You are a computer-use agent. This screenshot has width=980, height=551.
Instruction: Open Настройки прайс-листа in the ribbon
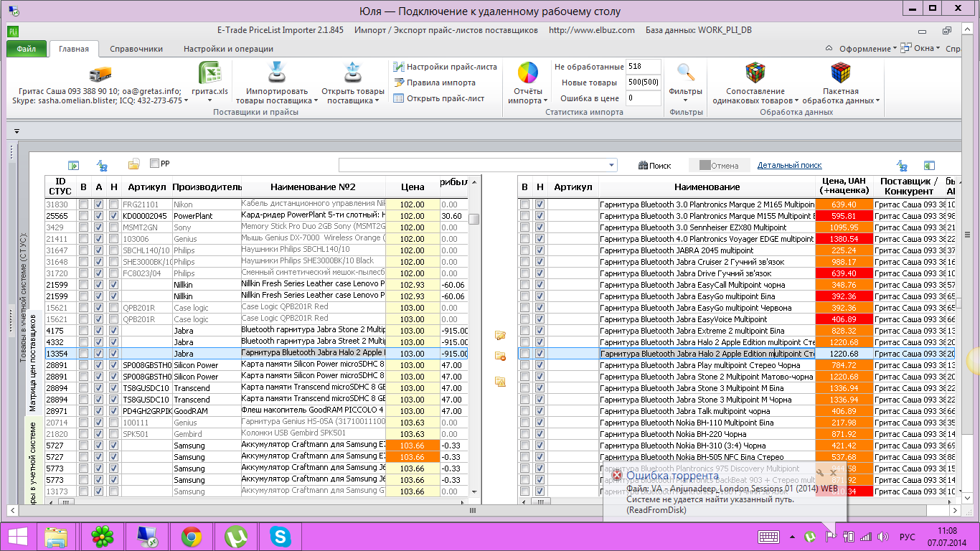tap(446, 67)
